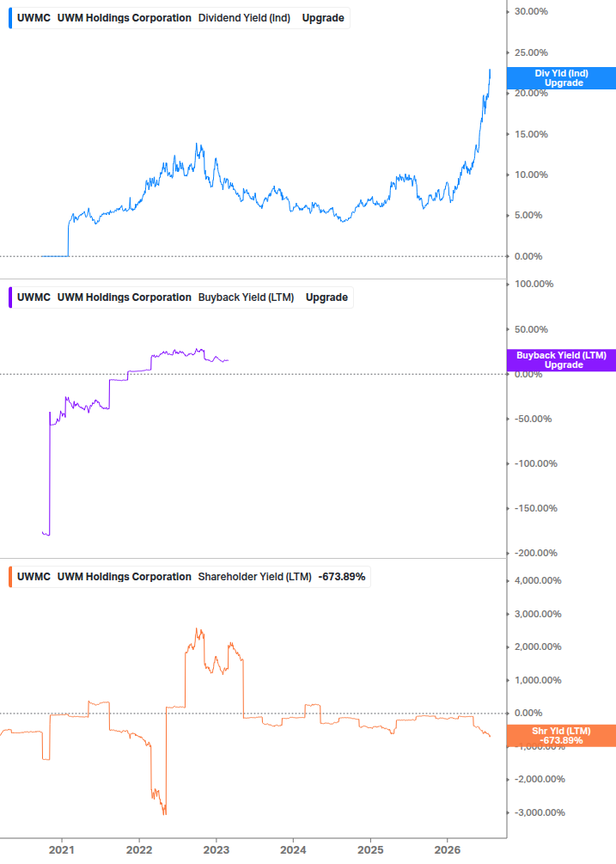This screenshot has height=864, width=616.
Task: Click the -673.89% value in Shareholder Yield legend
Action: (x=342, y=576)
